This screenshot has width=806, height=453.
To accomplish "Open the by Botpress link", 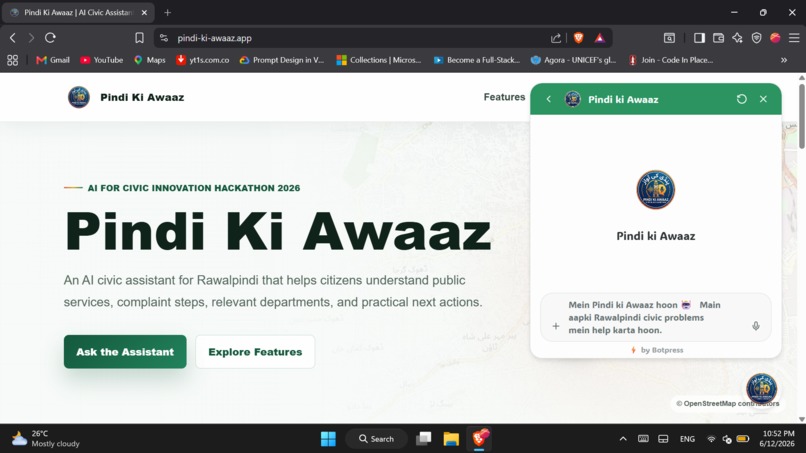I will click(x=657, y=350).
